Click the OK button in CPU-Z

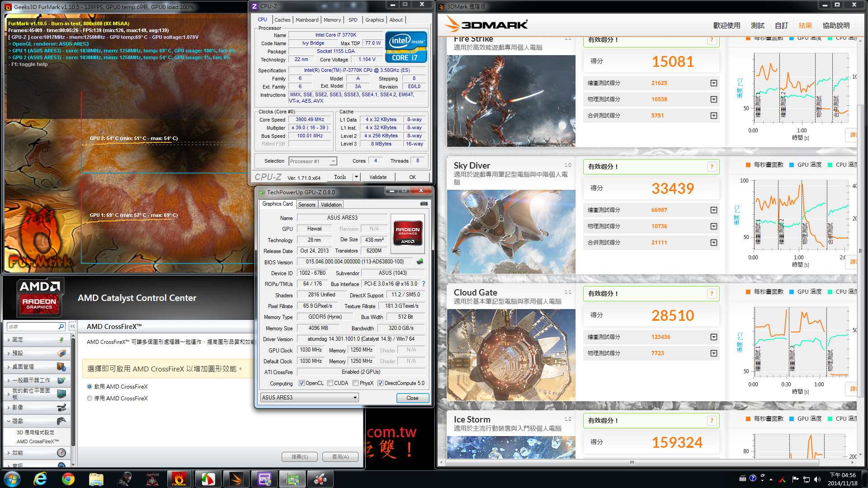(x=412, y=177)
